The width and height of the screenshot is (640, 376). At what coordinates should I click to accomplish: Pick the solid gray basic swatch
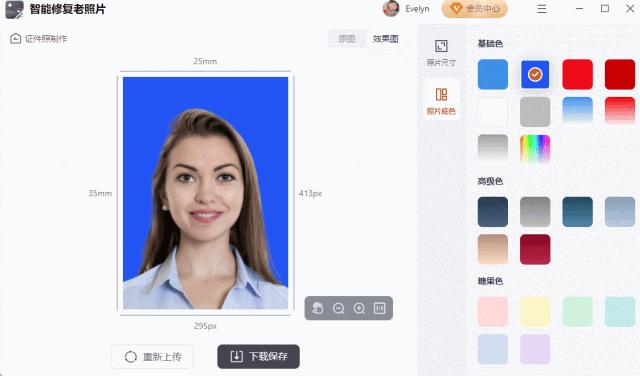pyautogui.click(x=535, y=112)
